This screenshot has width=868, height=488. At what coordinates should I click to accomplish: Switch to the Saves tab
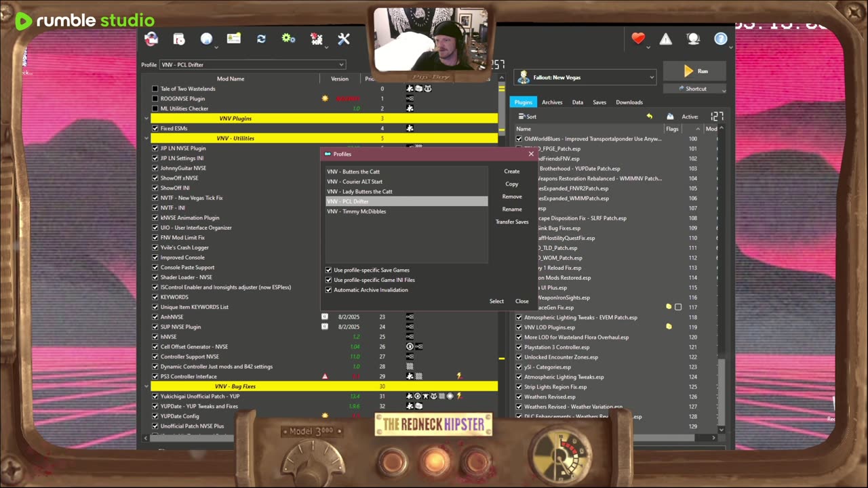tap(599, 102)
